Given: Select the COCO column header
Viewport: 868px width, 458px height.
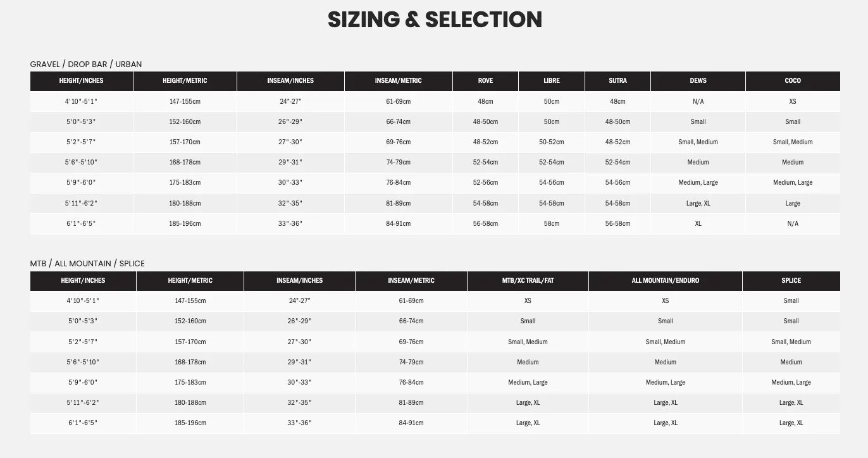Looking at the screenshot, I should point(793,81).
